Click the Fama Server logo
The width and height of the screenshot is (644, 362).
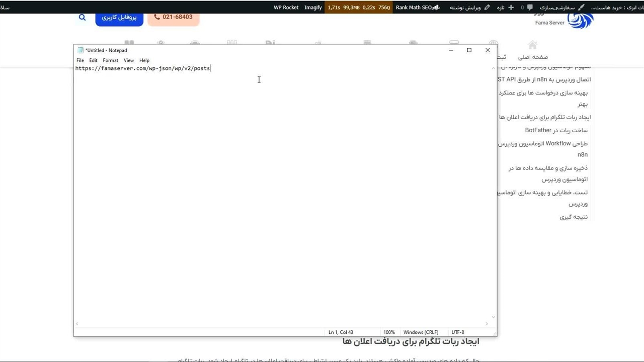point(580,21)
